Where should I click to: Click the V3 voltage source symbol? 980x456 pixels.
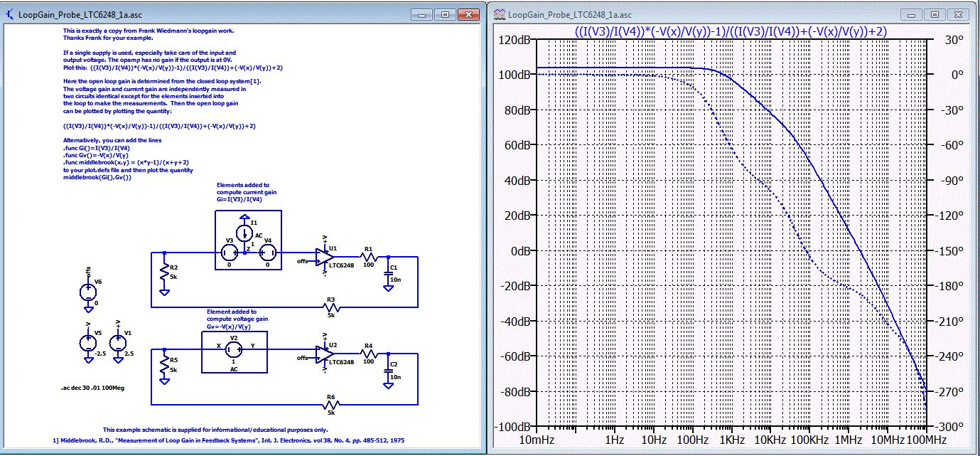229,253
